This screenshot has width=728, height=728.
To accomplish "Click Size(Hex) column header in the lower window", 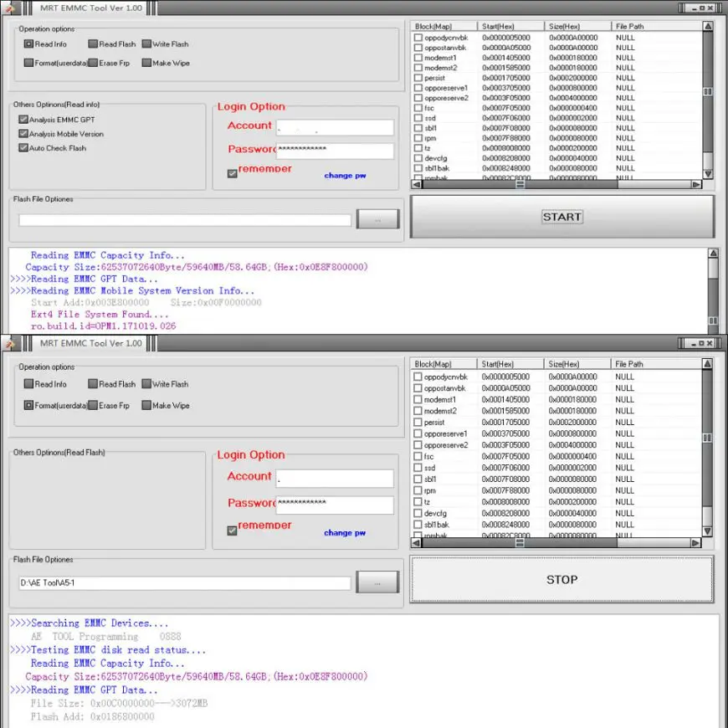I will tap(577, 364).
